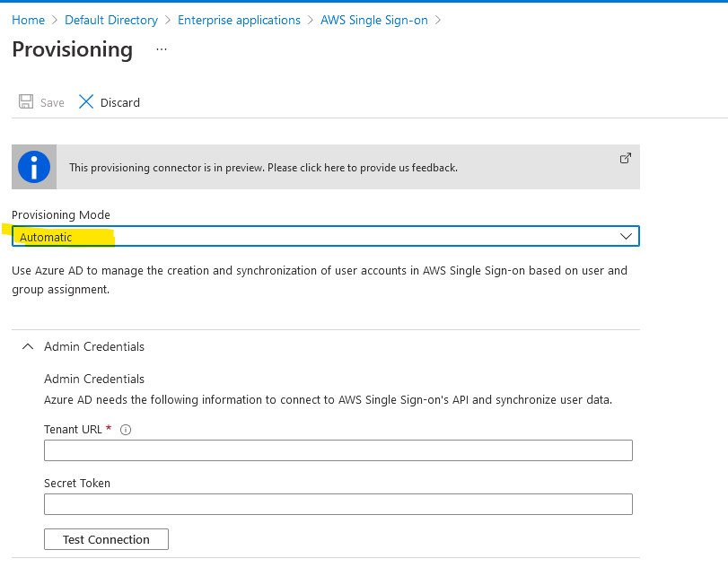Open Enterprise applications breadcrumb
Viewport: 728px width, 576px height.
click(x=239, y=21)
